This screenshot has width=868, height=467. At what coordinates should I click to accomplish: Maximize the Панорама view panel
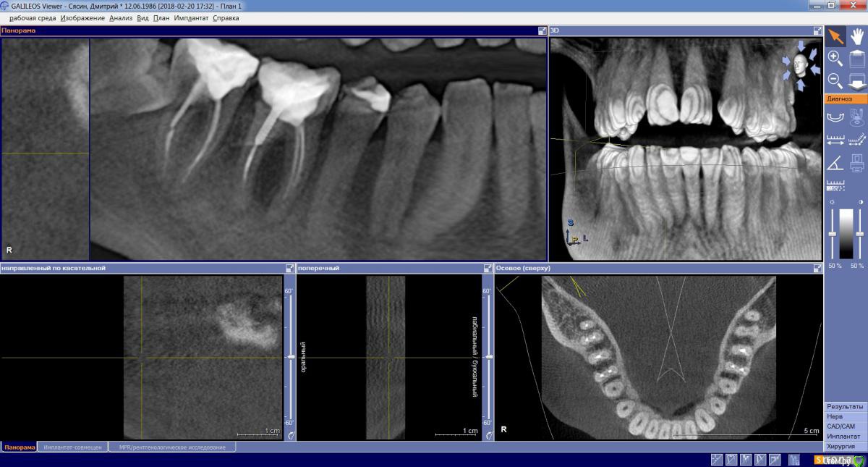tap(542, 30)
